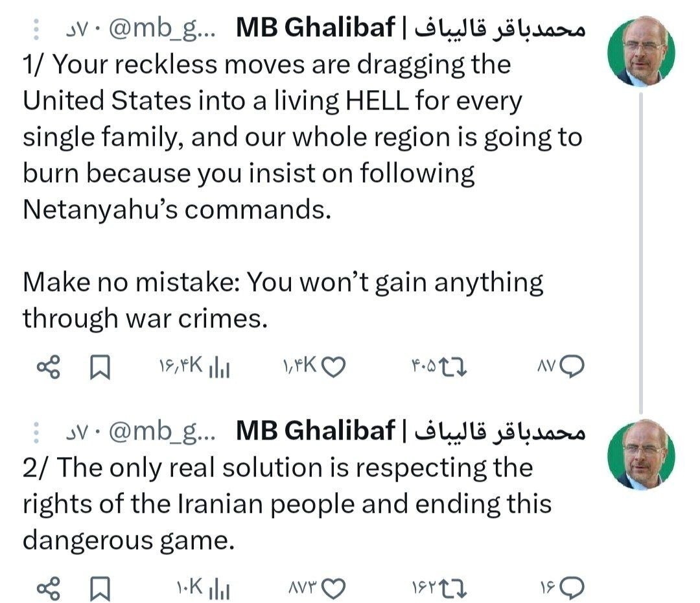The width and height of the screenshot is (700, 603).
Task: Open profile picture on first tweet
Action: [x=641, y=52]
